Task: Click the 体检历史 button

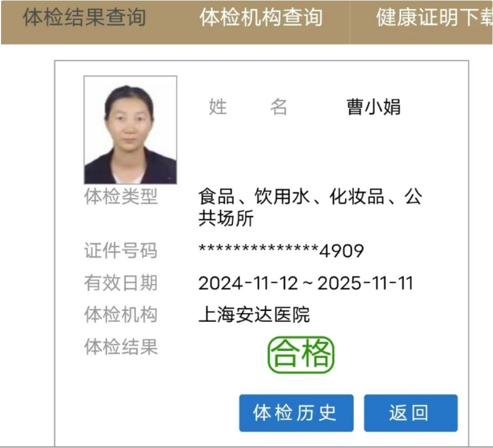Action: (296, 413)
